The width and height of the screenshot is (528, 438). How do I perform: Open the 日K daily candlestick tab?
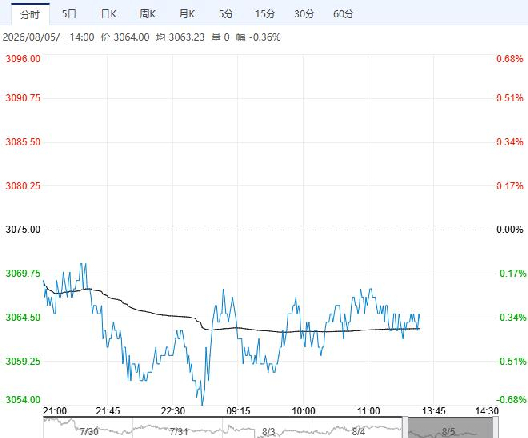point(108,14)
